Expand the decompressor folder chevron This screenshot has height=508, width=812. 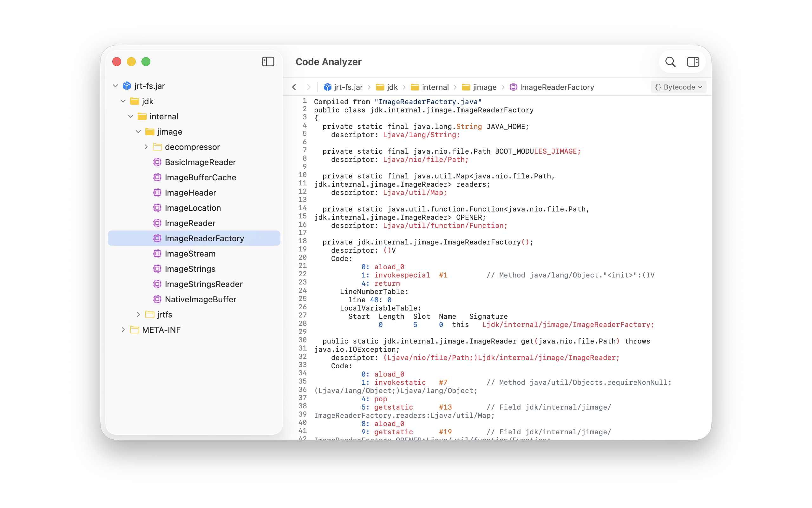tap(146, 147)
